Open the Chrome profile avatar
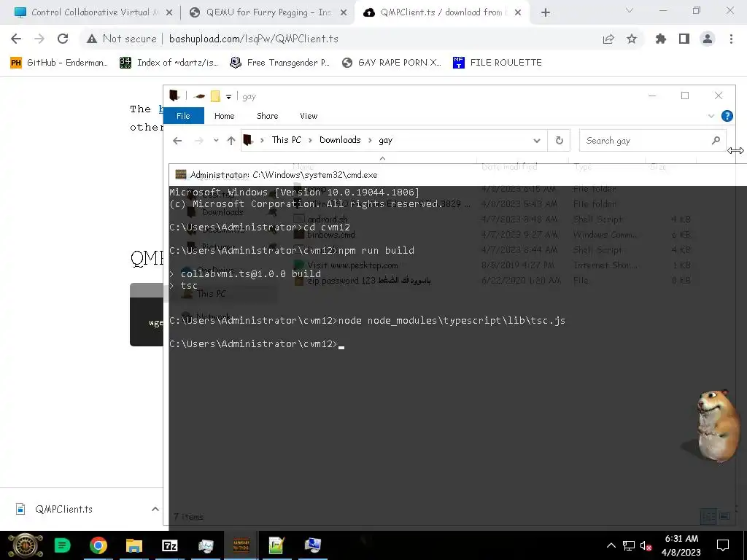Screen dimensions: 747x560 pos(708,39)
